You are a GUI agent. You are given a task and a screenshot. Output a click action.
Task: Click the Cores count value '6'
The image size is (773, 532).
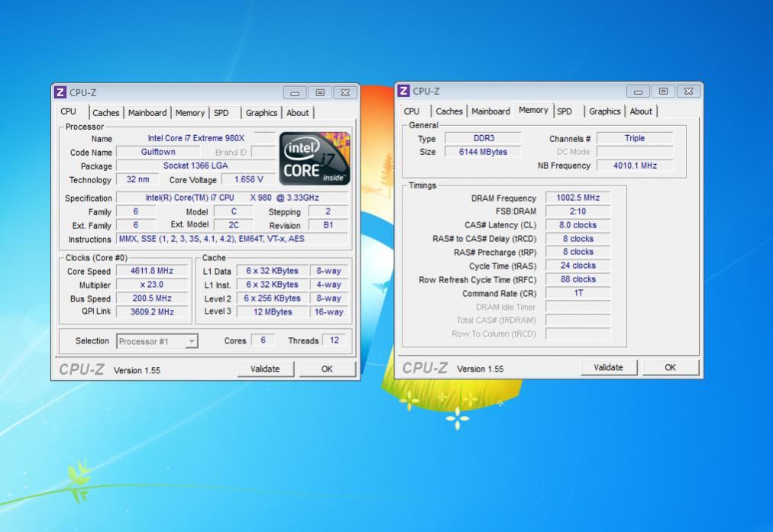click(x=263, y=340)
